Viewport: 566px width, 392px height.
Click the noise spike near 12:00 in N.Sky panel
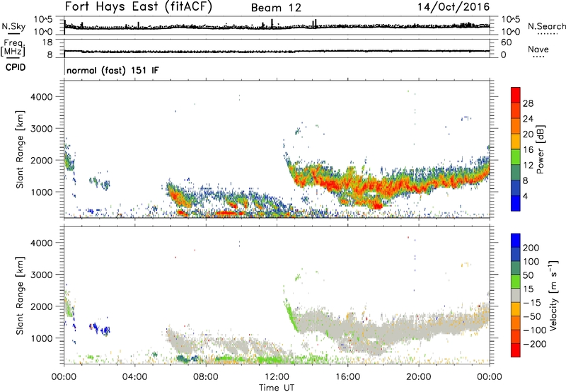click(x=272, y=23)
